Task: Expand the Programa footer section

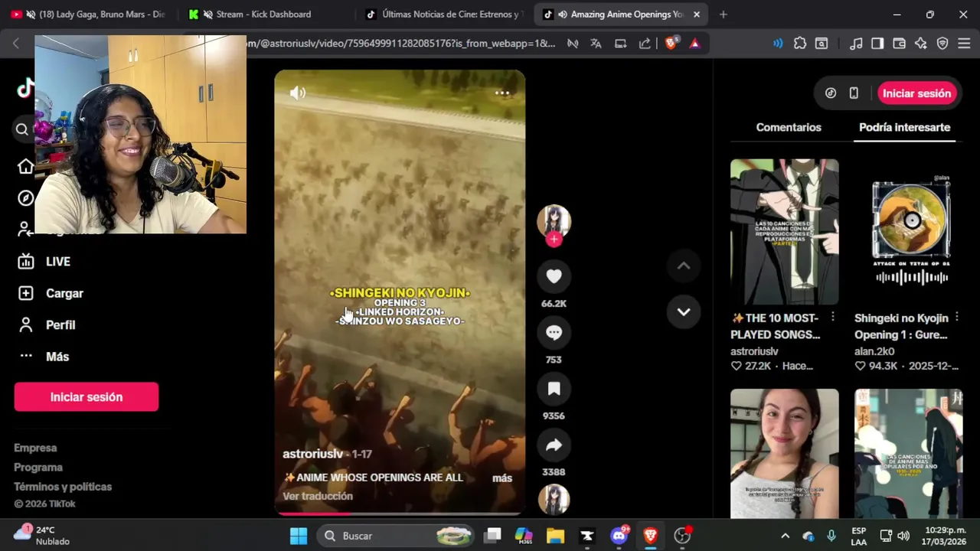Action: click(x=38, y=468)
